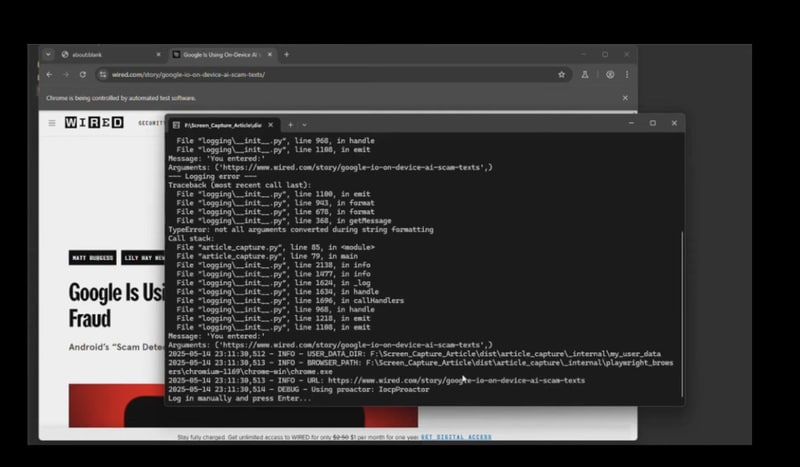Open Chrome Labs flask icon
Image resolution: width=800 pixels, height=467 pixels.
point(585,75)
